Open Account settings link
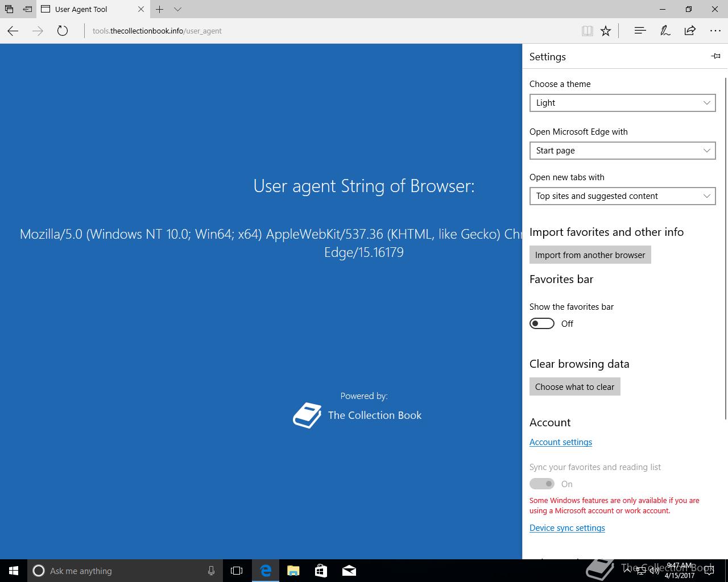The width and height of the screenshot is (728, 582). point(561,442)
